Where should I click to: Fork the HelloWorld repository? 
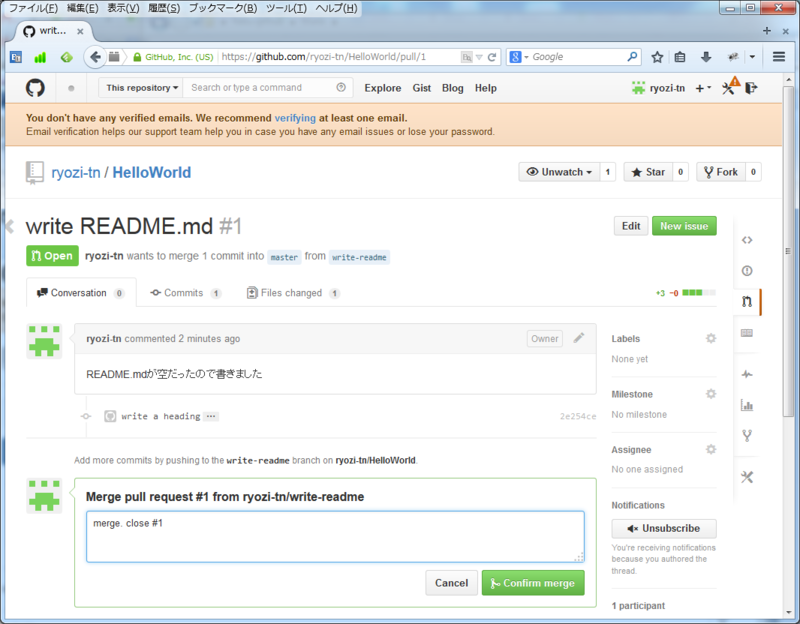720,172
